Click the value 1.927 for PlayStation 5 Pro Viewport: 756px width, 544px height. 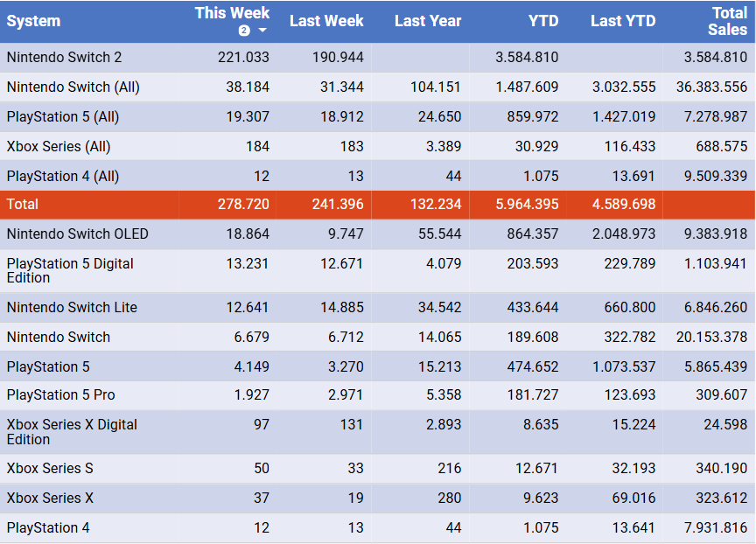[x=251, y=395]
